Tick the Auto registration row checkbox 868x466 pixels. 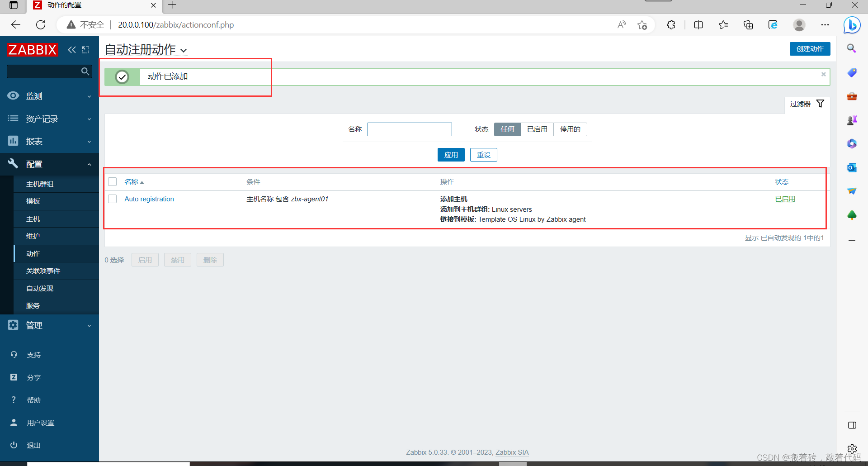coord(113,199)
